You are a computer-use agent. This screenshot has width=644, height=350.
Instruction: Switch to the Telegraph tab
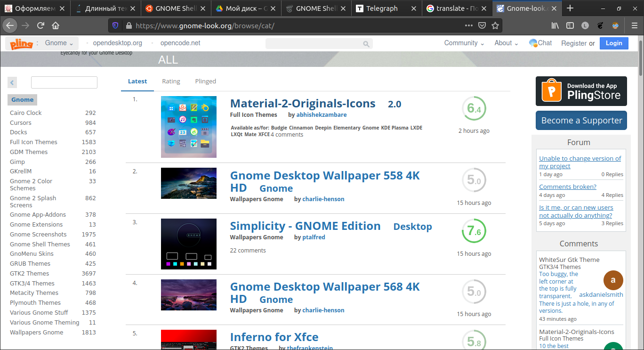(x=386, y=8)
